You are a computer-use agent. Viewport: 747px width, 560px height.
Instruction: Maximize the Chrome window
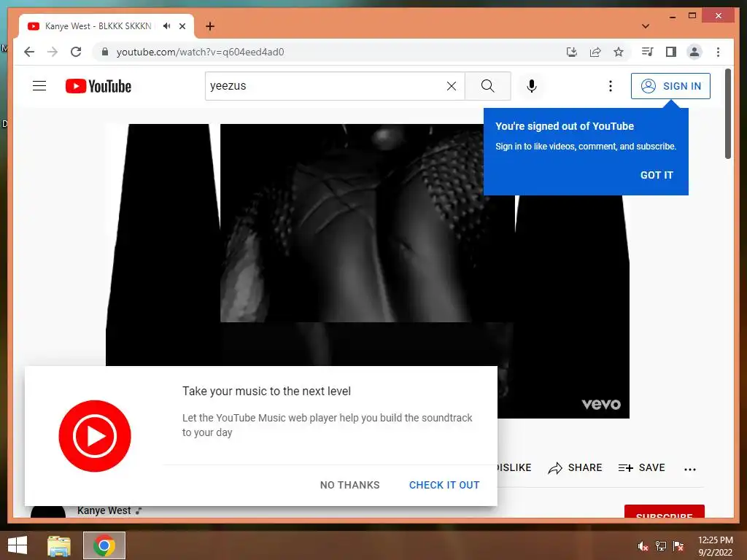[692, 16]
